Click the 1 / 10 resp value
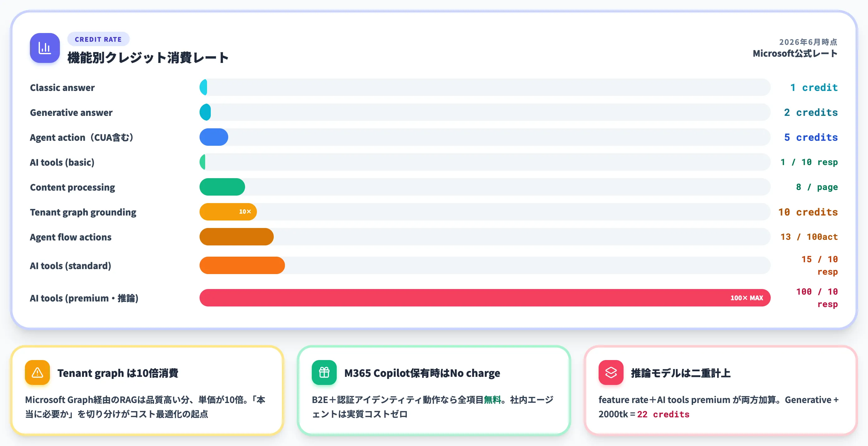The width and height of the screenshot is (868, 446). (809, 162)
